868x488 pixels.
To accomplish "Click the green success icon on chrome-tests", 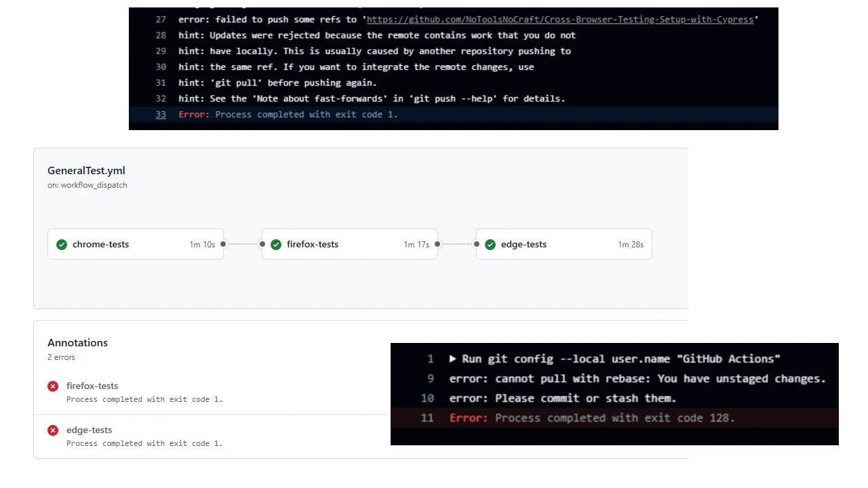I will tap(62, 245).
